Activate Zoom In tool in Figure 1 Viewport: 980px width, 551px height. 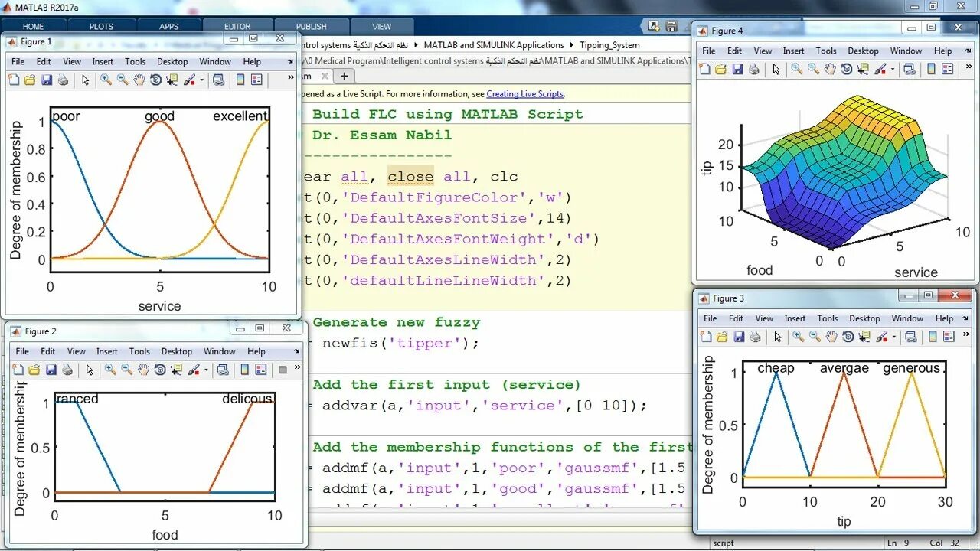pos(106,80)
